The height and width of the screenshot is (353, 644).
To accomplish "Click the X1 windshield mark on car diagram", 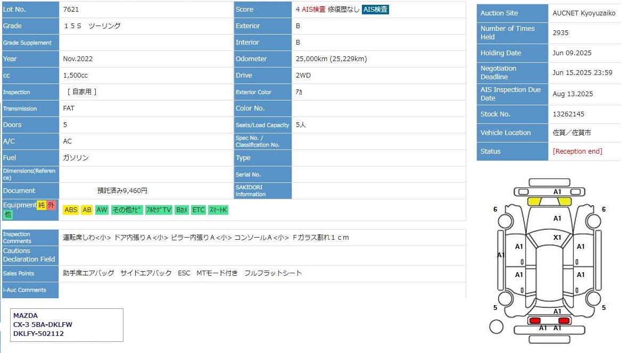I will click(x=557, y=238).
